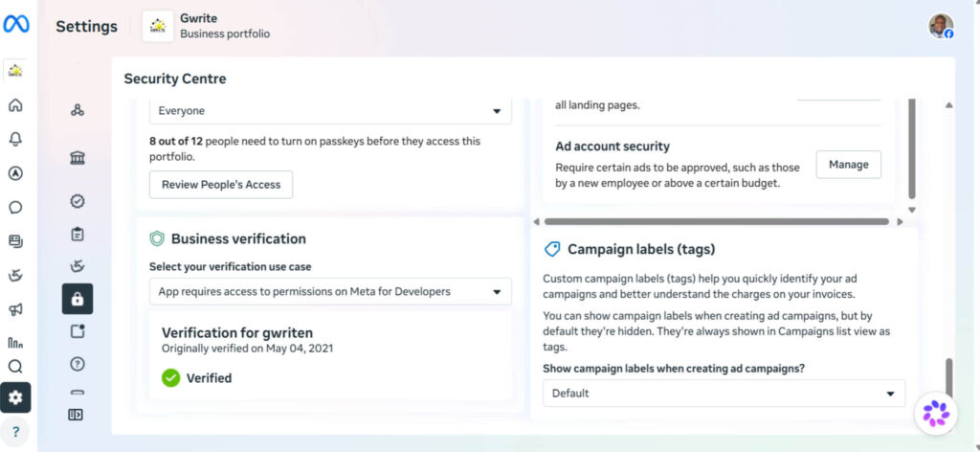The image size is (980, 452).
Task: Click 'Originally verified on May 04, 2021' text
Action: [x=248, y=349]
